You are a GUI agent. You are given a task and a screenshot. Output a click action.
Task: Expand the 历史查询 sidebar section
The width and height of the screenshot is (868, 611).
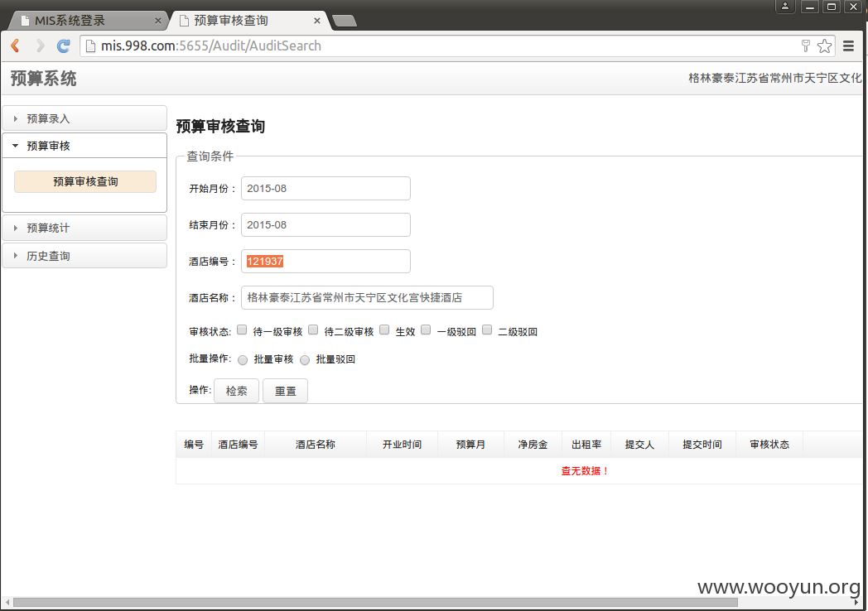(x=84, y=256)
